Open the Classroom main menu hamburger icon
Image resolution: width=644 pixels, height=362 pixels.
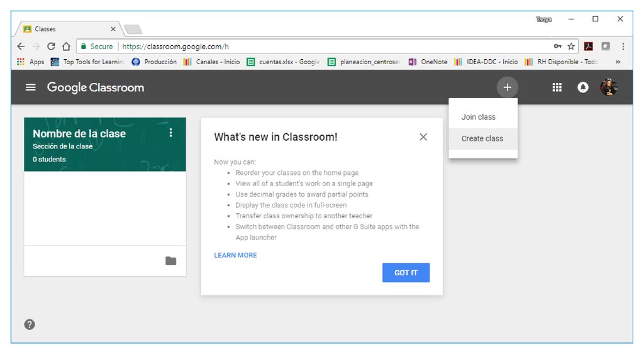point(30,87)
